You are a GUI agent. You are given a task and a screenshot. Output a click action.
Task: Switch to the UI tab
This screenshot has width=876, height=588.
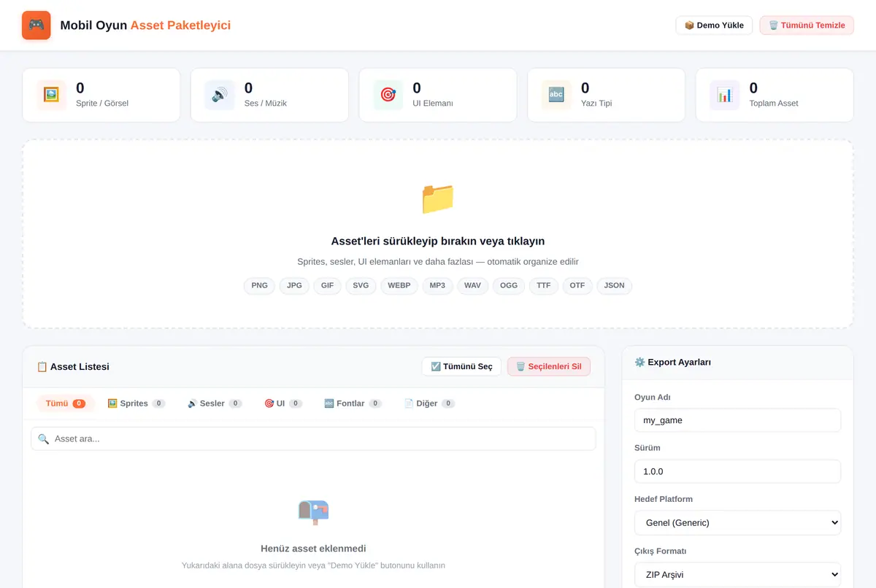click(283, 403)
